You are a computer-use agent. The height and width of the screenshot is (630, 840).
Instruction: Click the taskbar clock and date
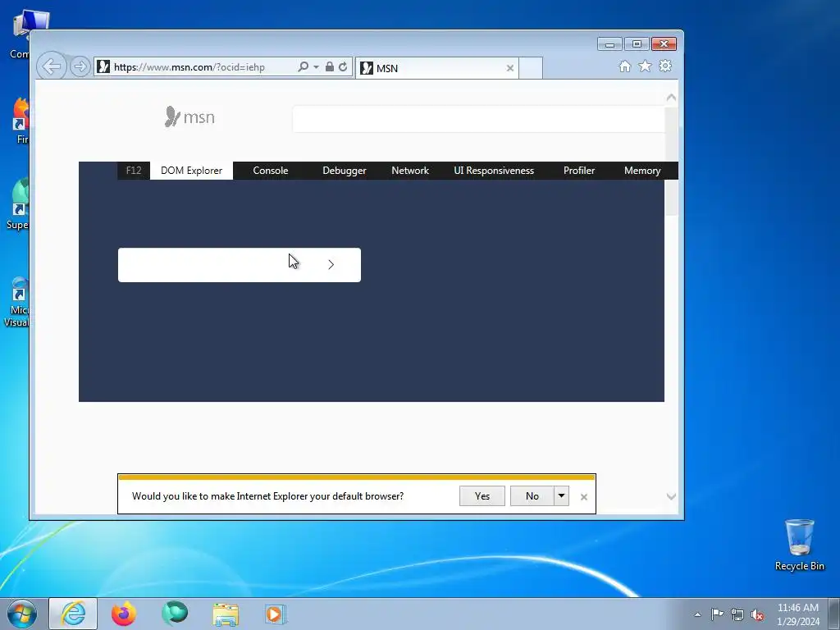coord(797,614)
